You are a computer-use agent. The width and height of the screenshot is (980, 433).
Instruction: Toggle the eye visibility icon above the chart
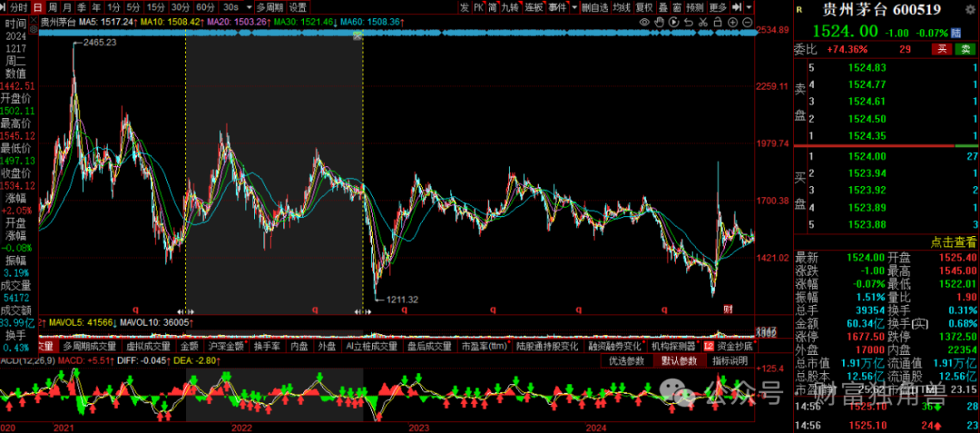[x=644, y=22]
